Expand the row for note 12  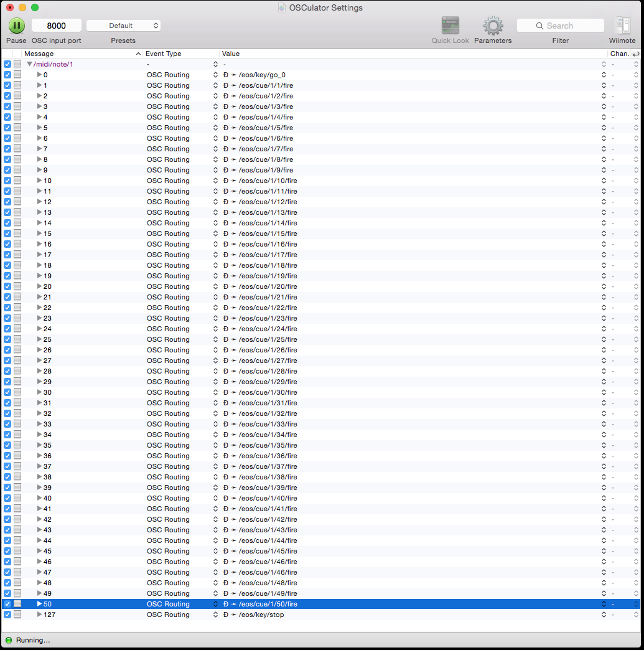(x=39, y=202)
